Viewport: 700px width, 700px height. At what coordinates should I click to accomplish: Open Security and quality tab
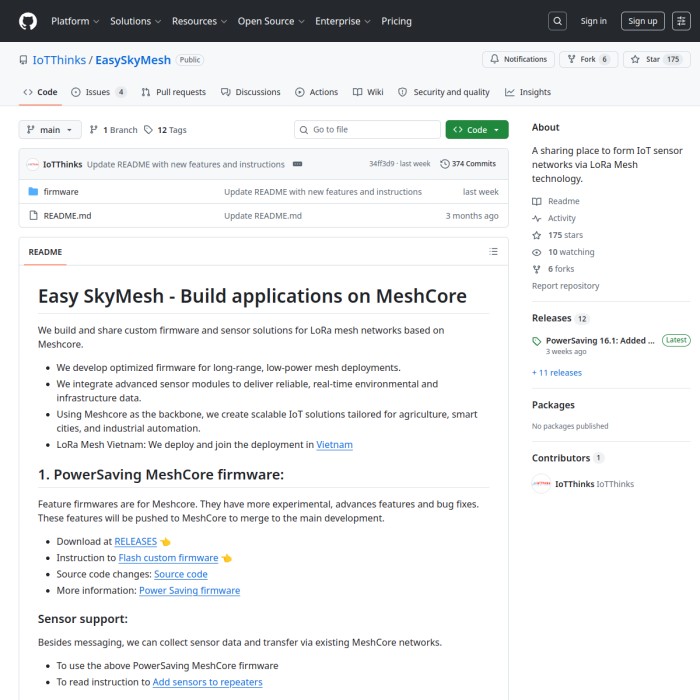point(444,92)
